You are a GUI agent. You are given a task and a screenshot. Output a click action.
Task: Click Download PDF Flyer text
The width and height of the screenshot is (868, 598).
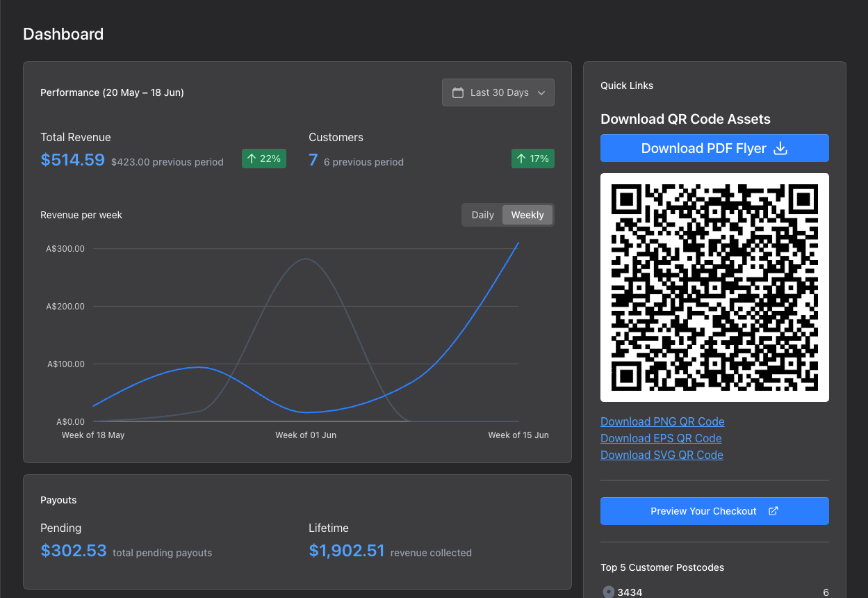pyautogui.click(x=703, y=148)
